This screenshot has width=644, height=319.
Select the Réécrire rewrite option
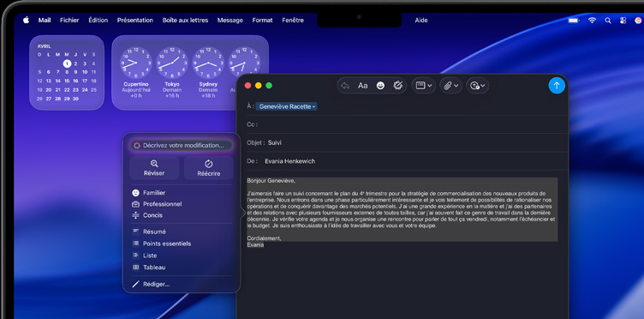[209, 168]
